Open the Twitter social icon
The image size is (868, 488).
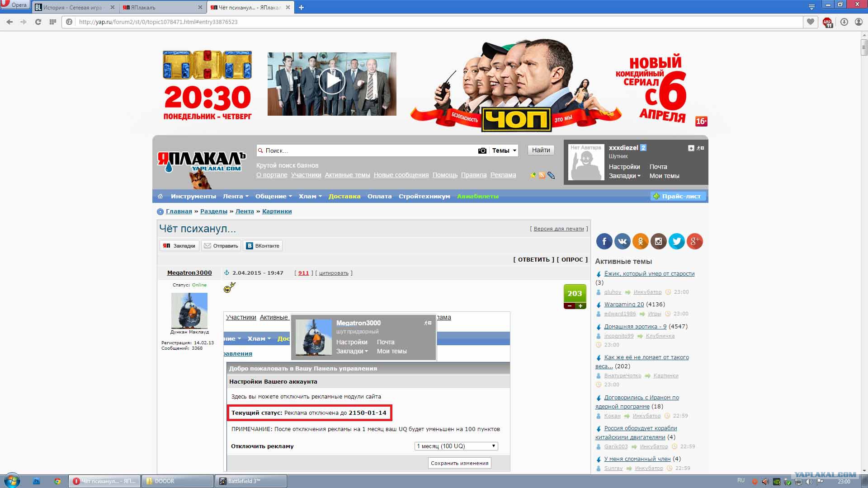click(x=676, y=241)
